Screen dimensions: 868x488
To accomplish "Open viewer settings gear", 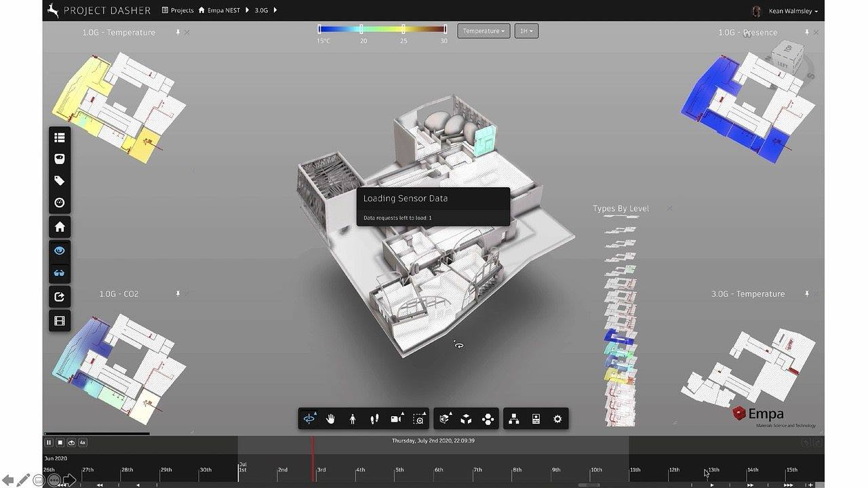I will pos(557,419).
